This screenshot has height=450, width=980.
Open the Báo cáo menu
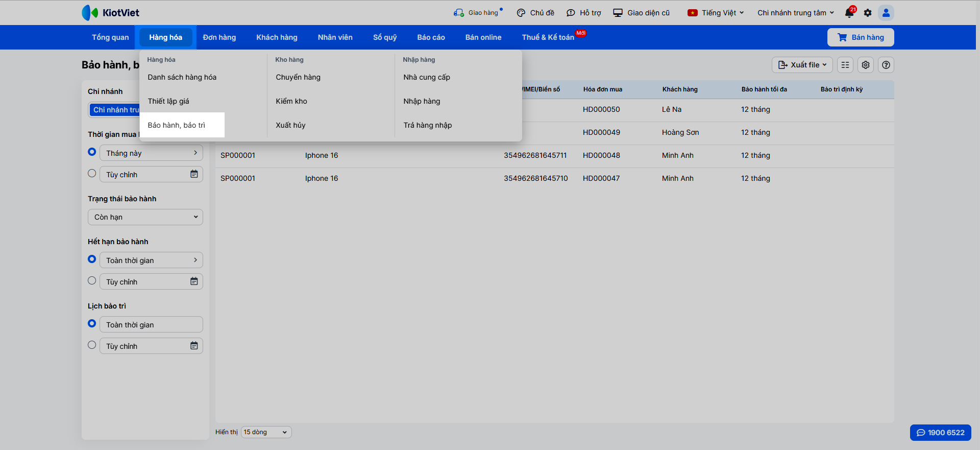431,37
